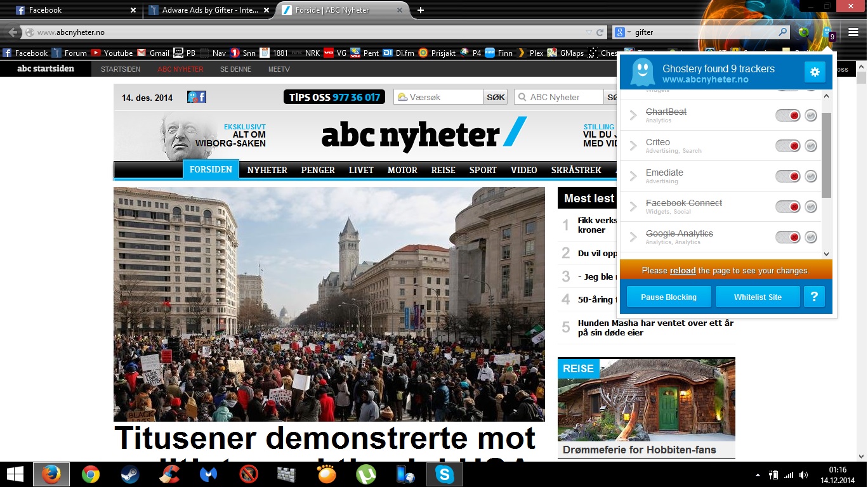Click the Windows Start button
This screenshot has height=487, width=868.
(x=14, y=474)
